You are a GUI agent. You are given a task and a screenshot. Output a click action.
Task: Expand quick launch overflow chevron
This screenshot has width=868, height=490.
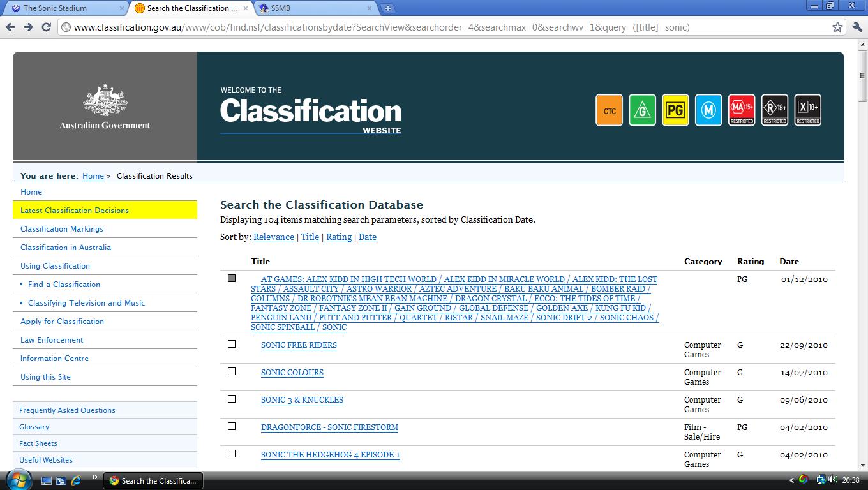(x=95, y=477)
